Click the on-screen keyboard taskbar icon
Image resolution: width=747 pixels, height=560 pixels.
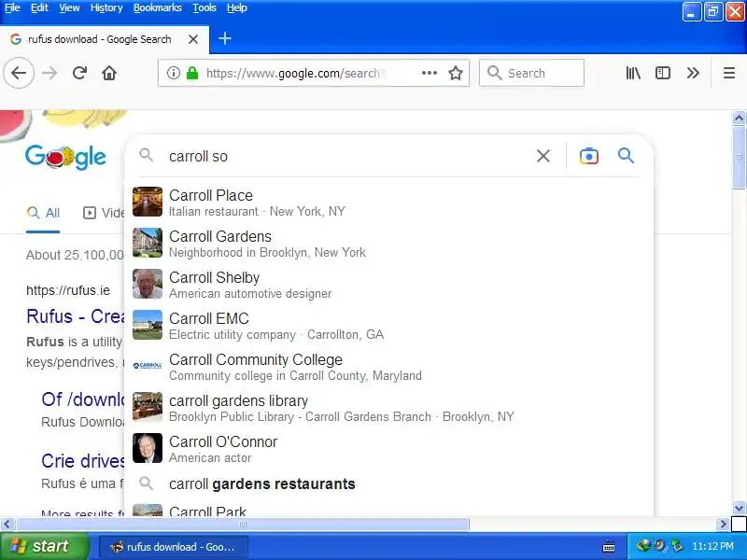tap(609, 547)
